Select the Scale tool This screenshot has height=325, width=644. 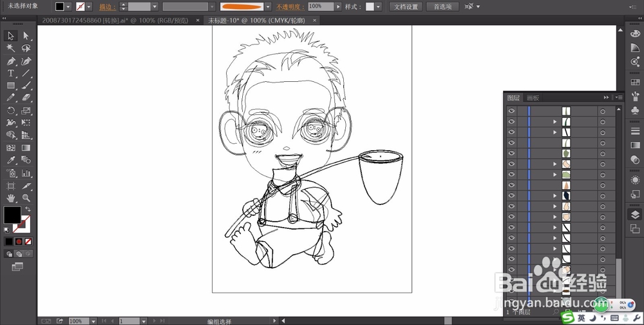click(26, 110)
